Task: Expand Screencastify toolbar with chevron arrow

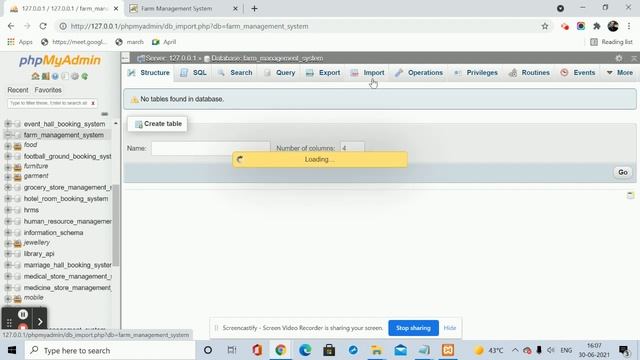Action: [x=40, y=322]
